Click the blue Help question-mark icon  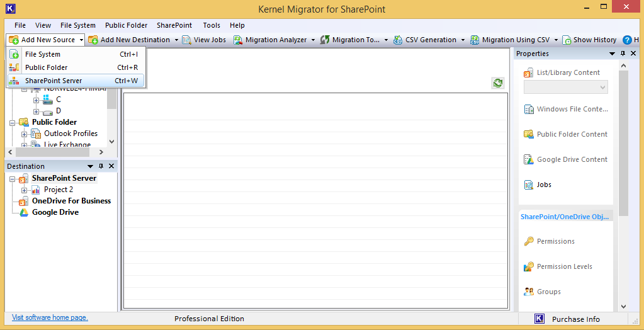click(627, 40)
